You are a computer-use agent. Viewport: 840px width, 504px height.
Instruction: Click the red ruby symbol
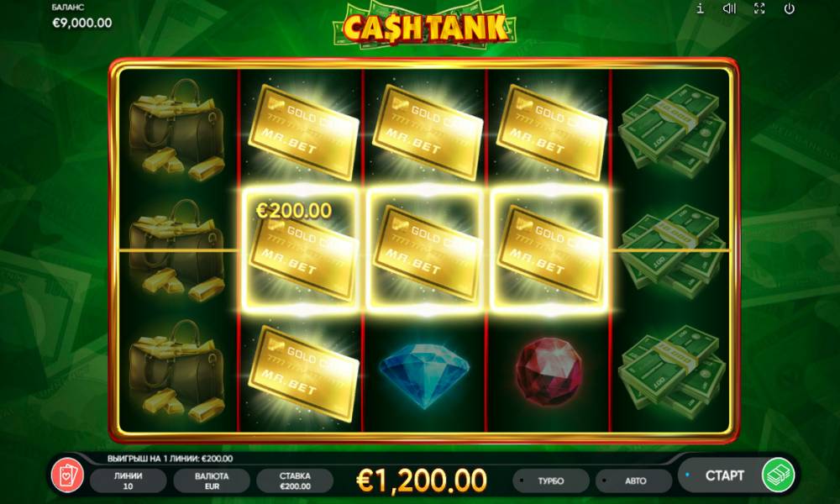[549, 372]
